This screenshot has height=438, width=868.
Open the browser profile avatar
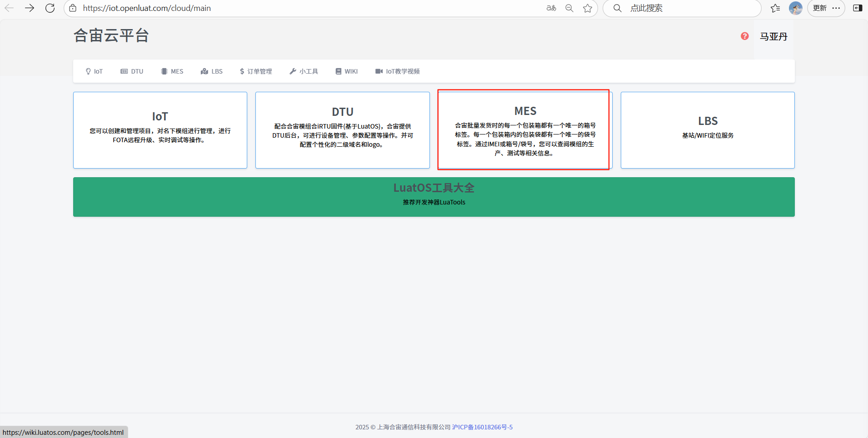[795, 8]
